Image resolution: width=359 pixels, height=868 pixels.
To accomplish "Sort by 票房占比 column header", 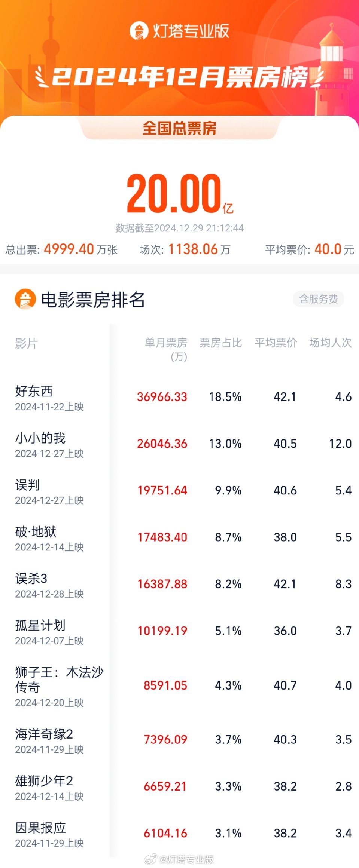I will (220, 343).
